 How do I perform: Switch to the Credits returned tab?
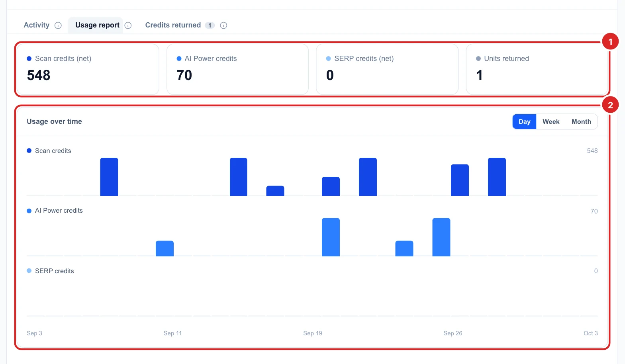[x=173, y=25]
